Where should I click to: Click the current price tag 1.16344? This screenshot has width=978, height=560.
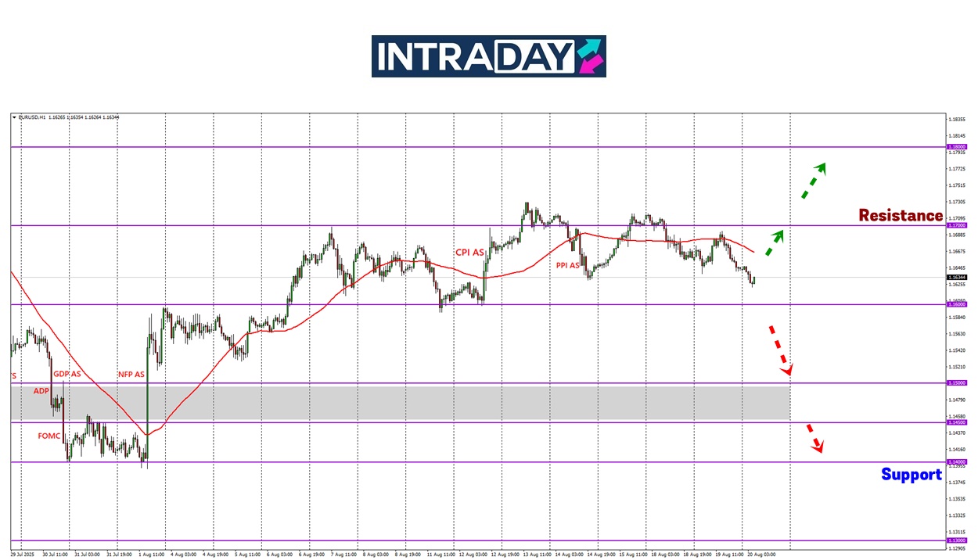pos(956,277)
